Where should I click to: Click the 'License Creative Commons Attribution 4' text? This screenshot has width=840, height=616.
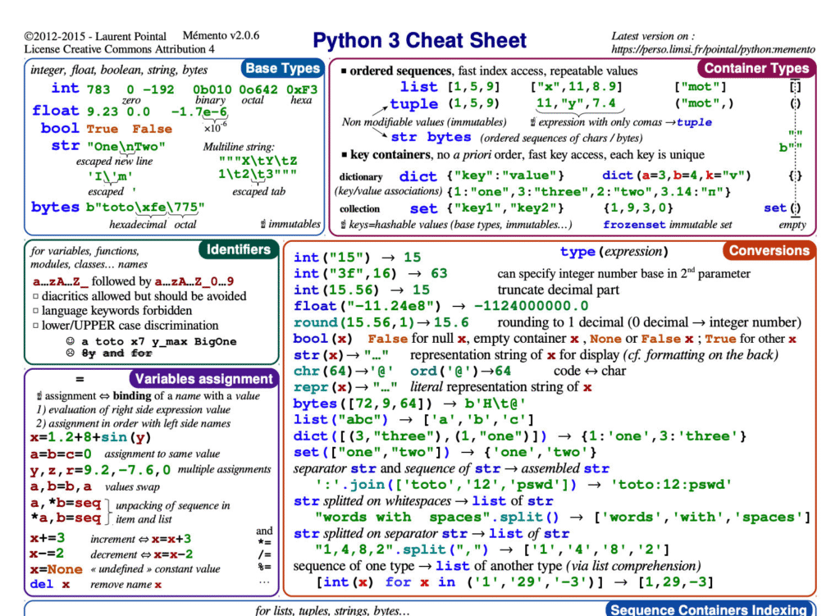pyautogui.click(x=120, y=49)
